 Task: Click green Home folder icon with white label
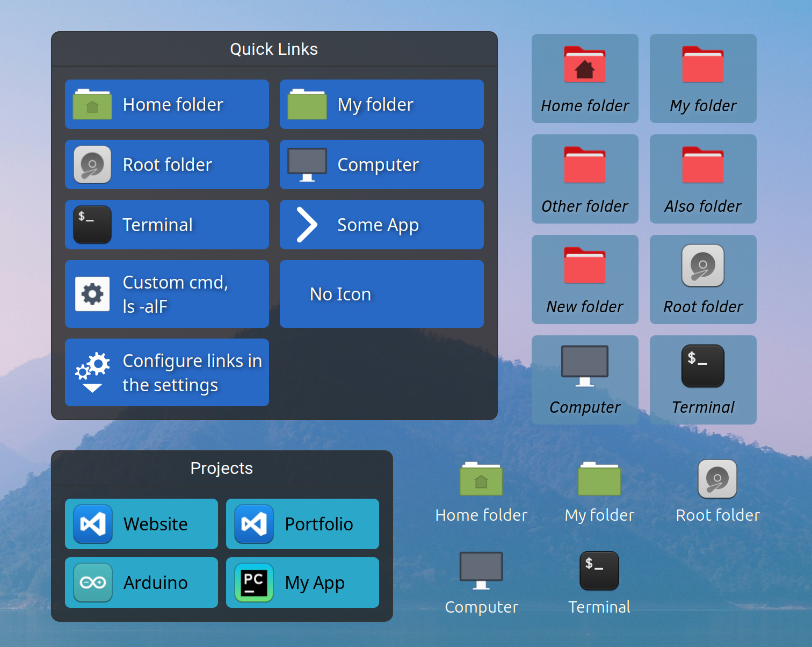tap(481, 479)
